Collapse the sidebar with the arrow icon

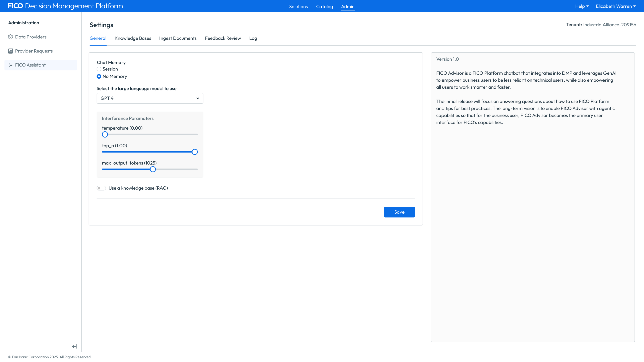[x=75, y=346]
